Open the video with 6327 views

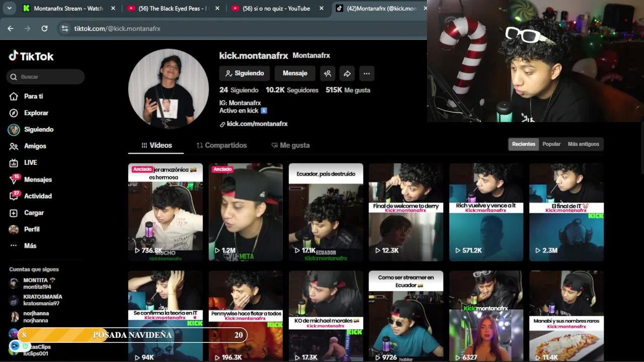click(x=486, y=316)
